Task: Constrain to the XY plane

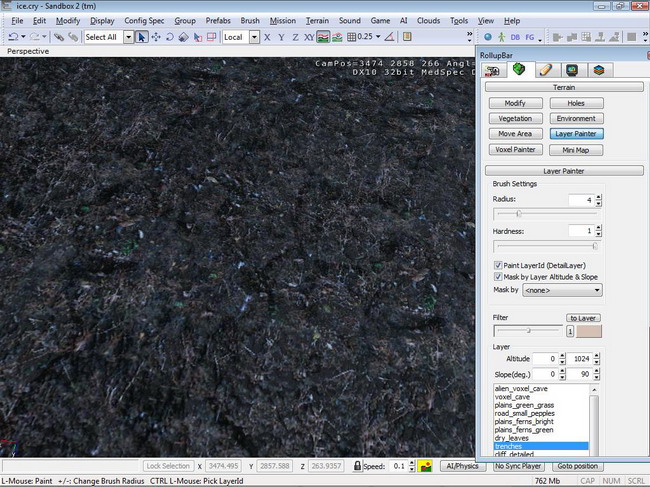Action: (x=309, y=37)
